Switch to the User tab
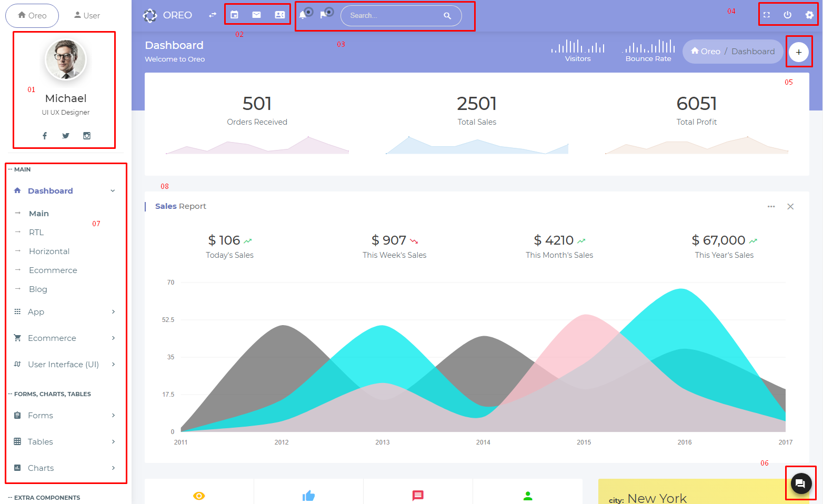823x504 pixels. (x=87, y=15)
